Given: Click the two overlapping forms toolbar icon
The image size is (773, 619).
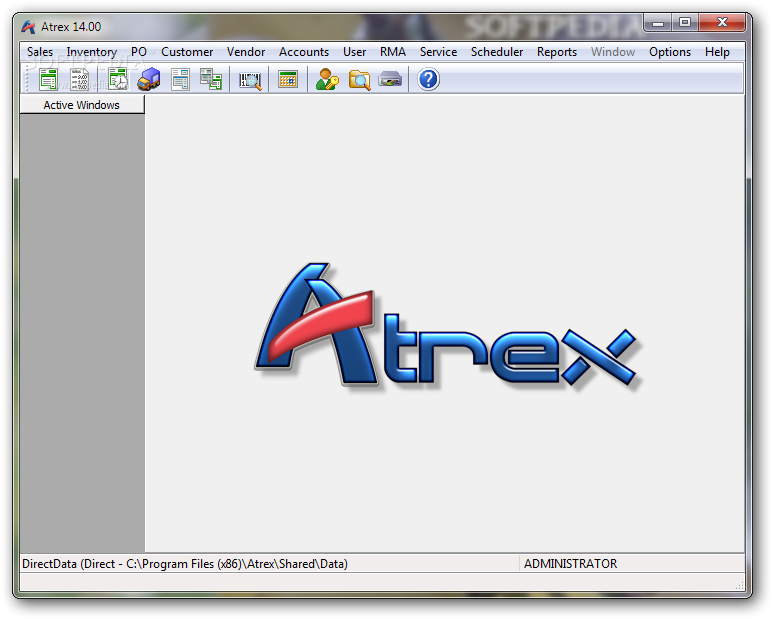Looking at the screenshot, I should pos(211,79).
